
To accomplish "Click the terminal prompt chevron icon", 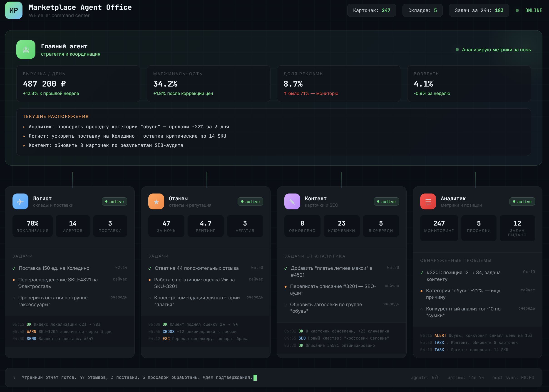I will point(15,377).
